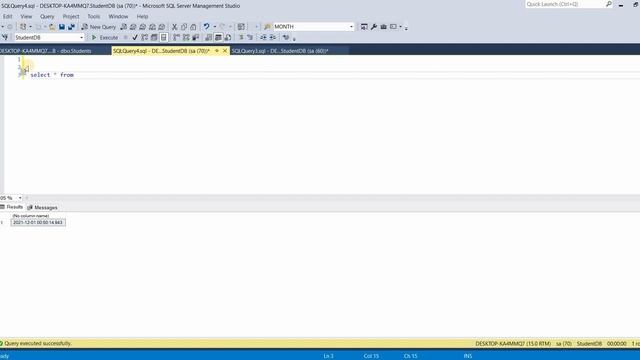Open the Edit menu

(x=7, y=16)
